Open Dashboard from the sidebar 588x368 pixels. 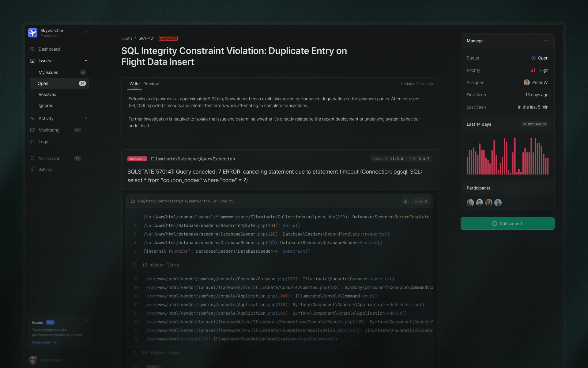pyautogui.click(x=49, y=49)
